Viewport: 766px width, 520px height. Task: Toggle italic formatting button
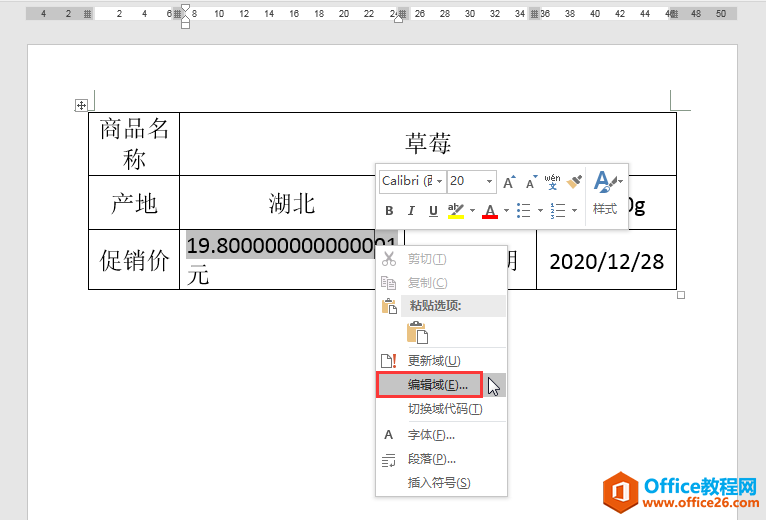pyautogui.click(x=411, y=211)
